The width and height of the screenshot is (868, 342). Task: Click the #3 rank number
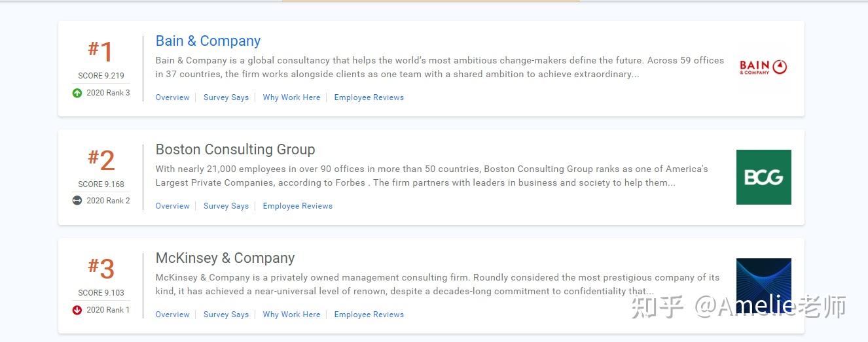coord(101,269)
